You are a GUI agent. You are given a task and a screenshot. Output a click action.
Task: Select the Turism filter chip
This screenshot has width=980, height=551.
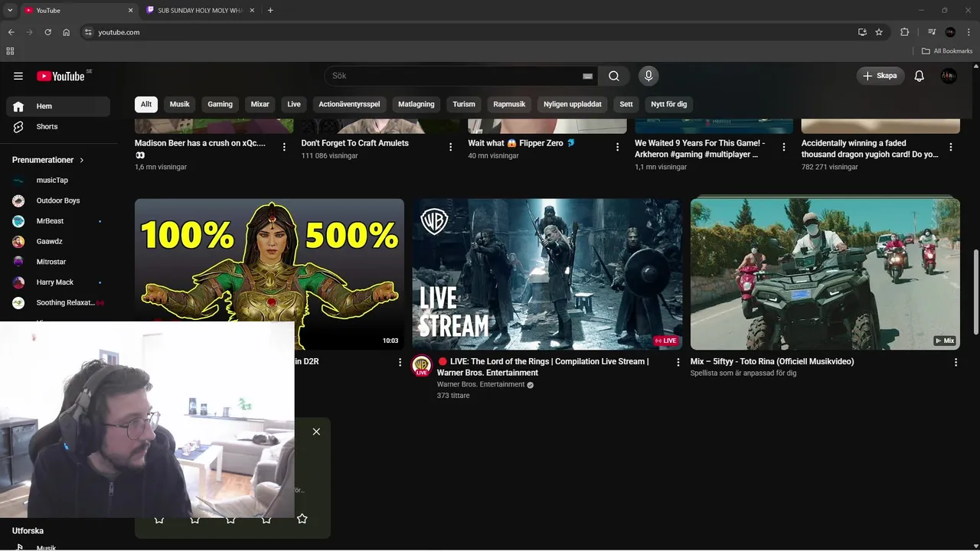click(464, 104)
